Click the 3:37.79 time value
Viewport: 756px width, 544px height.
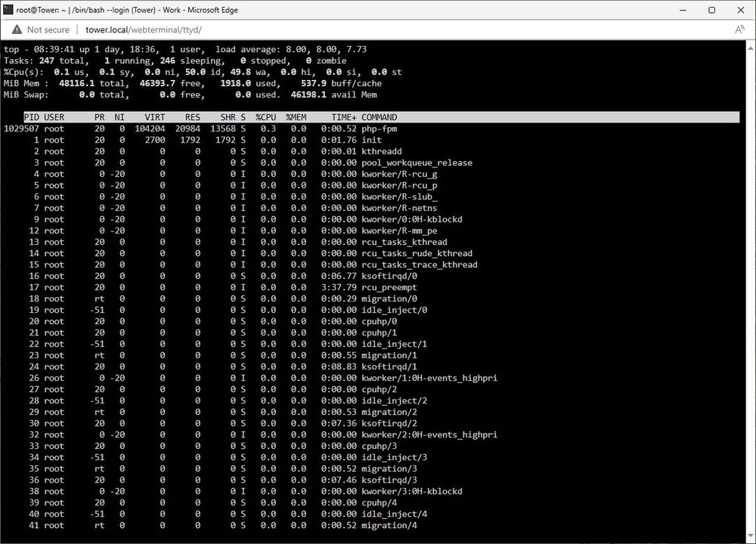click(x=339, y=287)
